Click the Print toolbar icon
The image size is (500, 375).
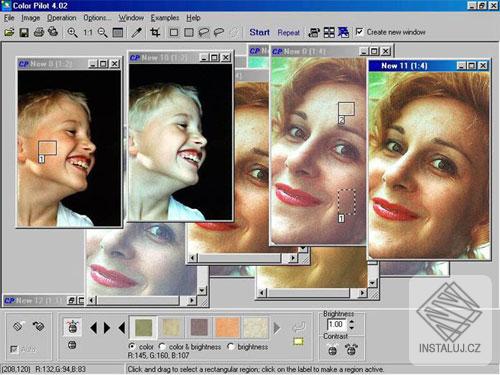point(39,32)
